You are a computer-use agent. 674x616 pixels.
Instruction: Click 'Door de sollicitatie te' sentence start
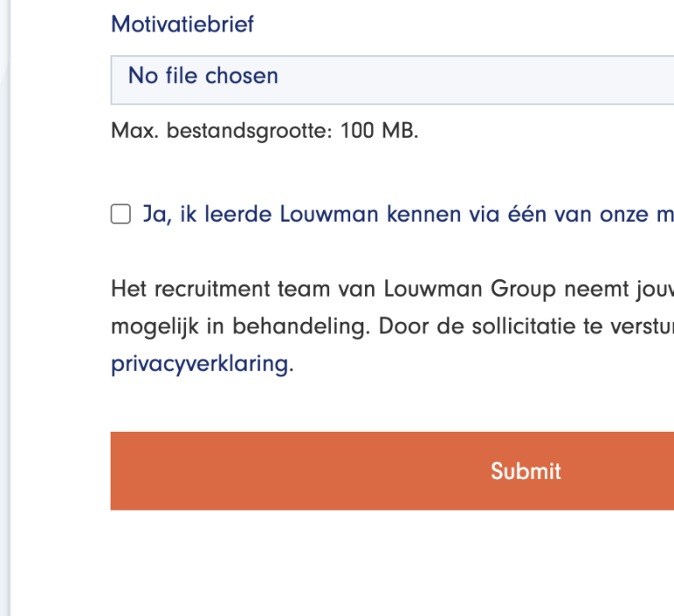477,326
